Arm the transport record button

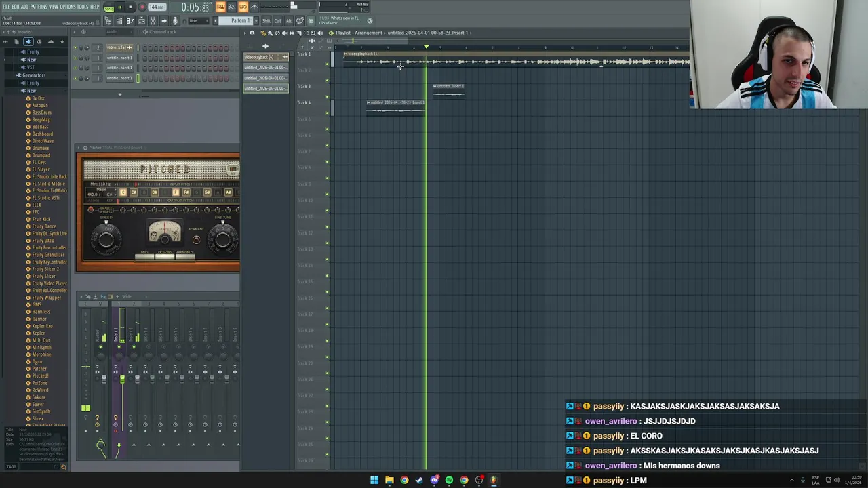[x=142, y=7]
